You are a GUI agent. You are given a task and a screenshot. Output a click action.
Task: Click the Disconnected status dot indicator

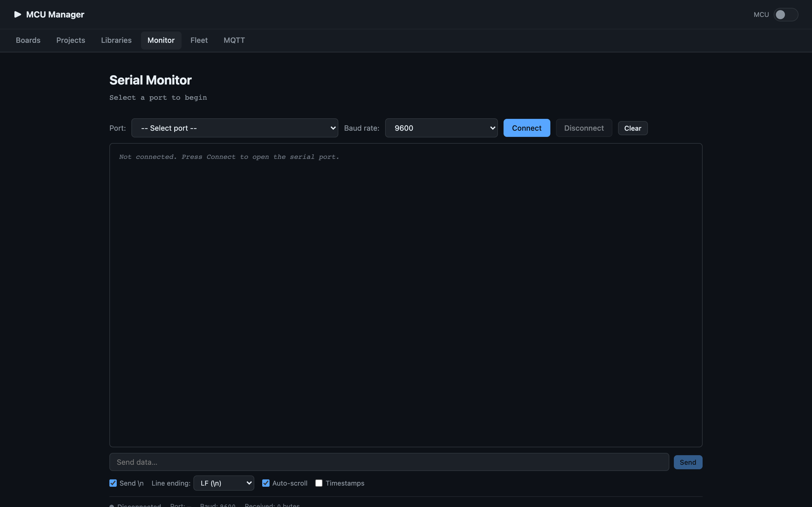(112, 506)
